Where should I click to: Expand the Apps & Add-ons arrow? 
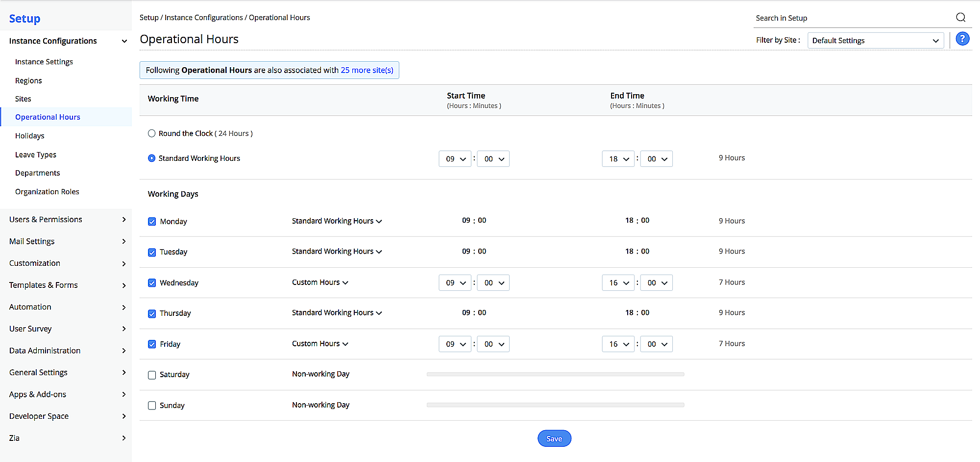[124, 395]
